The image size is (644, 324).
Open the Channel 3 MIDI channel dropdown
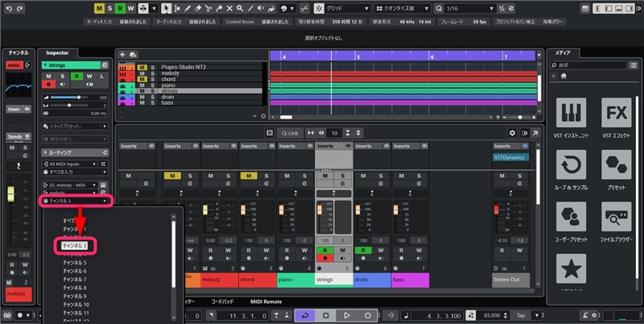75,201
